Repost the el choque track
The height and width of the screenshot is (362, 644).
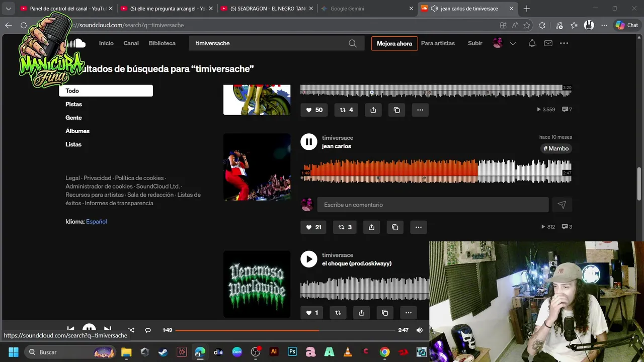coord(338,313)
